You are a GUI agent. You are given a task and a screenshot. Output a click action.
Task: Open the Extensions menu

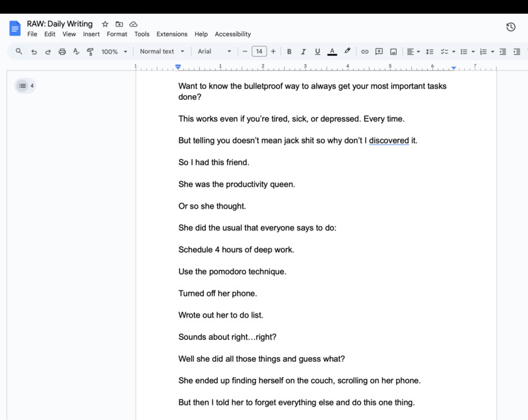[172, 34]
